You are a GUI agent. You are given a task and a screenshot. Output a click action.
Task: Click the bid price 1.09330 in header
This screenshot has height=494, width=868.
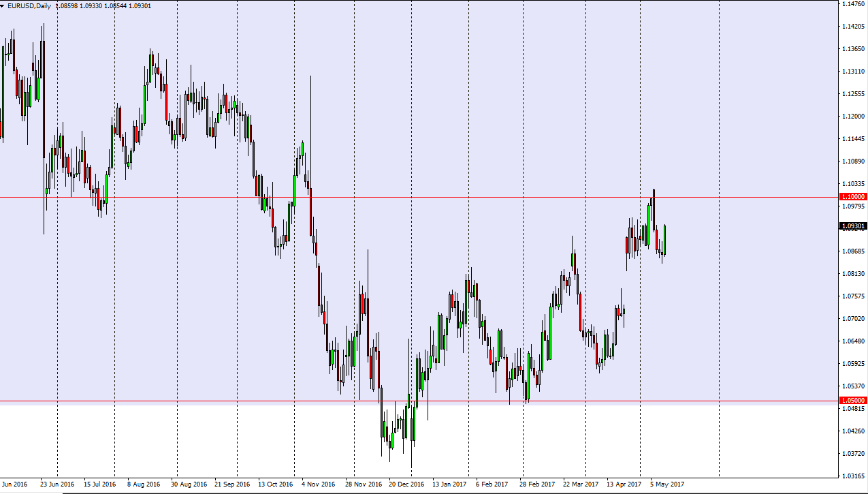[92, 4]
